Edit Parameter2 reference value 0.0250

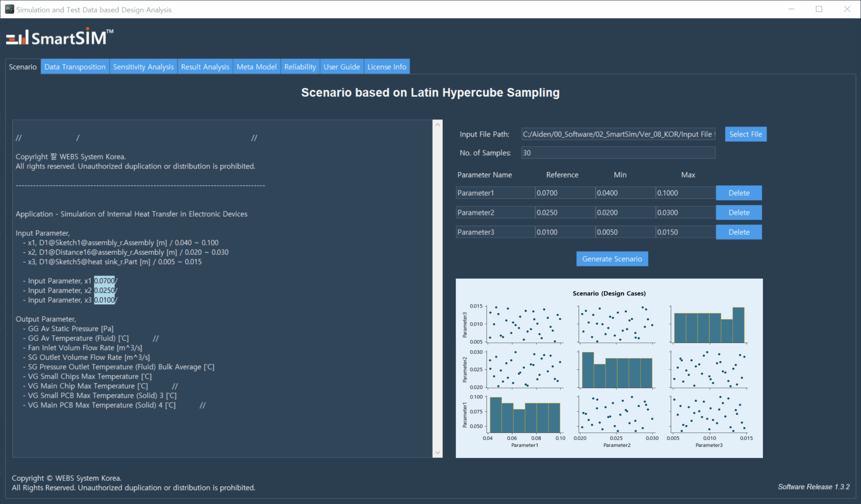coord(565,212)
